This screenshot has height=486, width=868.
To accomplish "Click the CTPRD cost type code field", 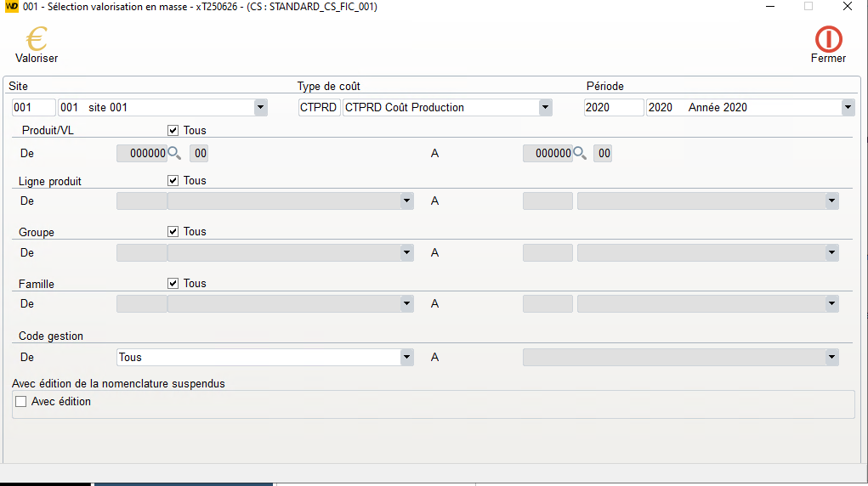I will [319, 108].
